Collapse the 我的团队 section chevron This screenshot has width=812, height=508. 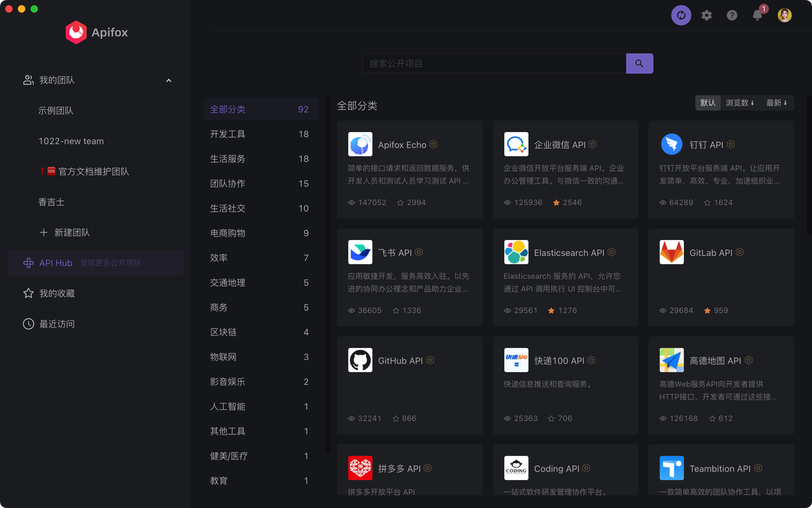point(169,81)
